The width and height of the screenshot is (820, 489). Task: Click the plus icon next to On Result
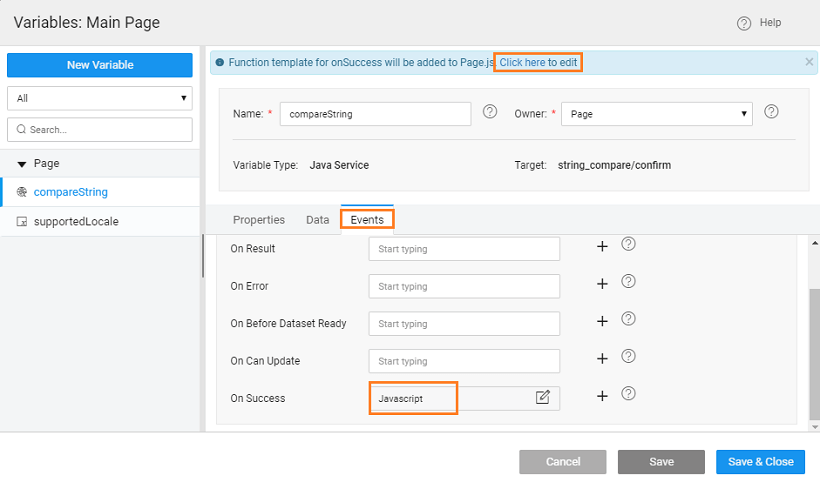coord(602,247)
